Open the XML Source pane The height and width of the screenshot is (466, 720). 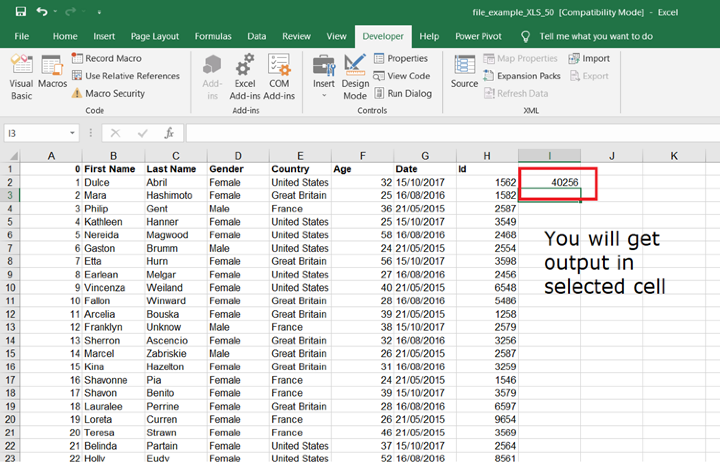[x=464, y=70]
